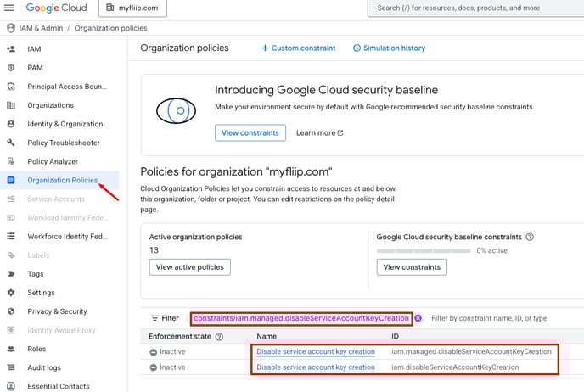584x392 pixels.
Task: Click the Identity-Aware Proxy icon
Action: [x=11, y=330]
